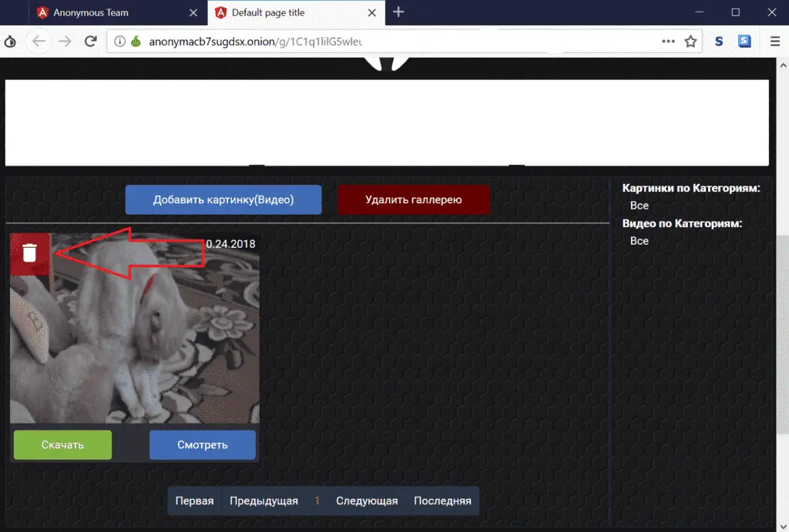Show site information via the info icon
The image size is (789, 532).
[120, 42]
